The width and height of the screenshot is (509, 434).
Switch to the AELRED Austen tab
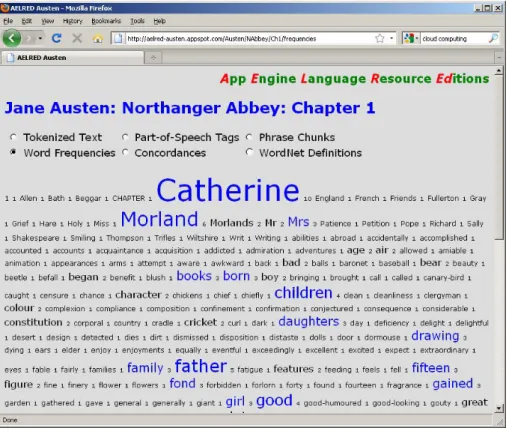point(73,57)
